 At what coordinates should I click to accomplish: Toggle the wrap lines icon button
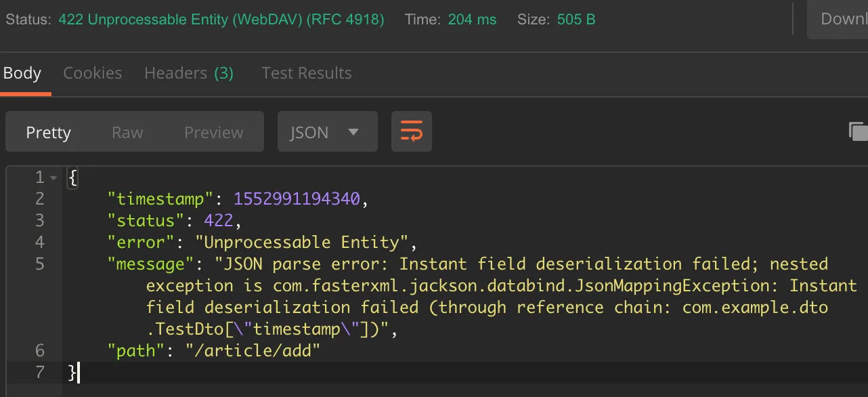pos(412,131)
